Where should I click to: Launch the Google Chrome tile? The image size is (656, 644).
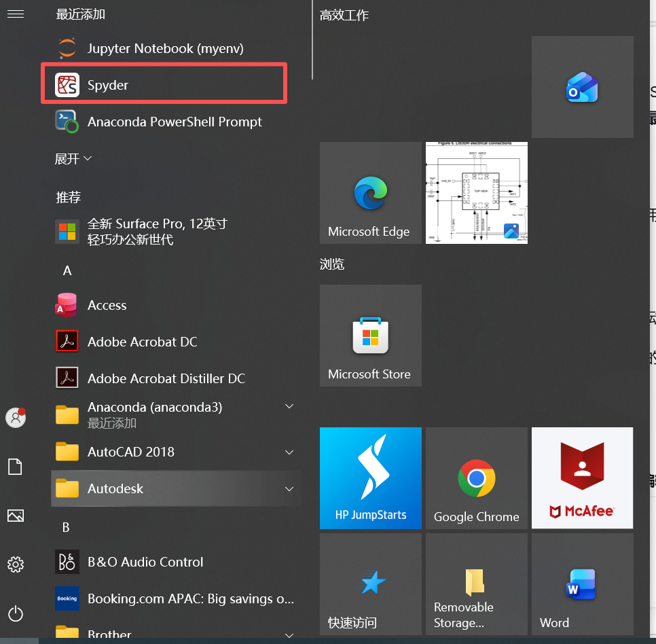[x=477, y=478]
